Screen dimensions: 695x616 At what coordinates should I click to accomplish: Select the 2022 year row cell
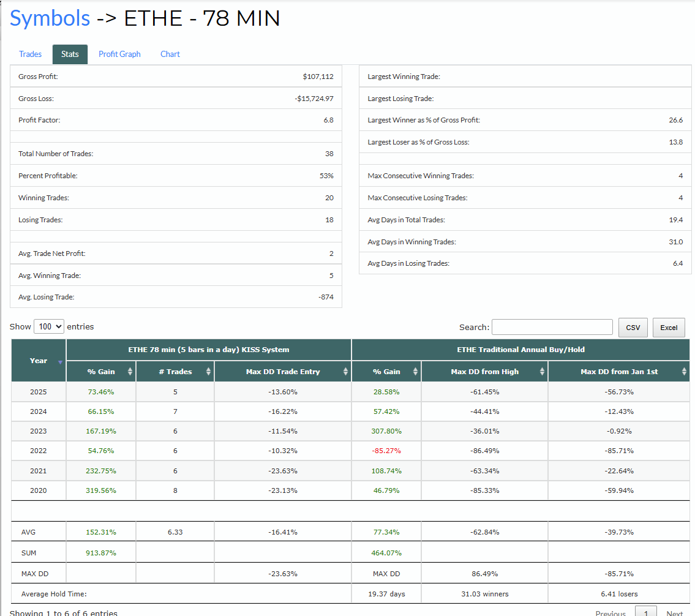(39, 451)
